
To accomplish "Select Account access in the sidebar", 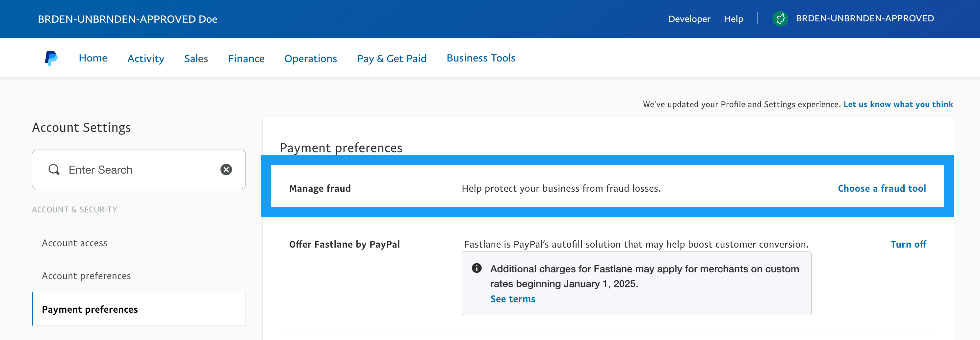I will click(75, 243).
